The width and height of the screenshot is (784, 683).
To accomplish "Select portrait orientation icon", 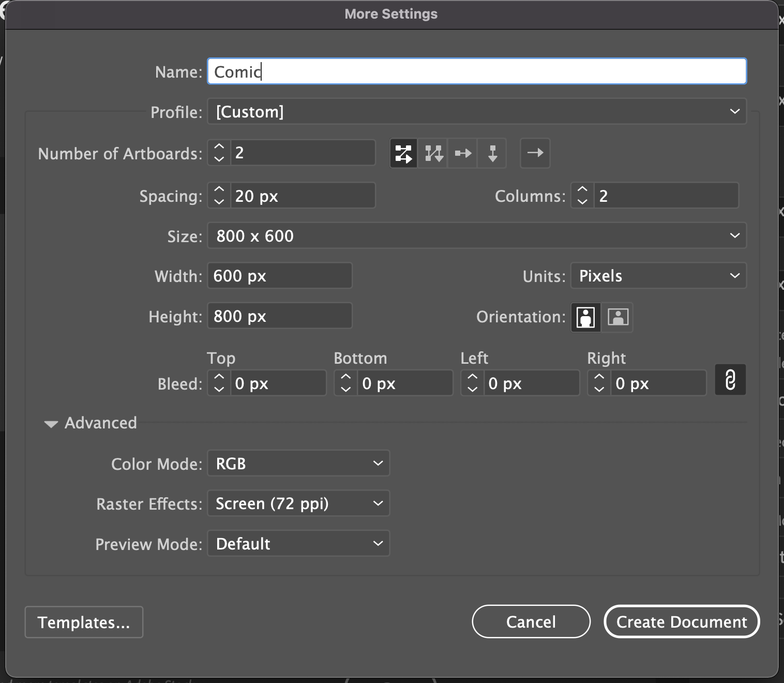I will click(x=585, y=317).
